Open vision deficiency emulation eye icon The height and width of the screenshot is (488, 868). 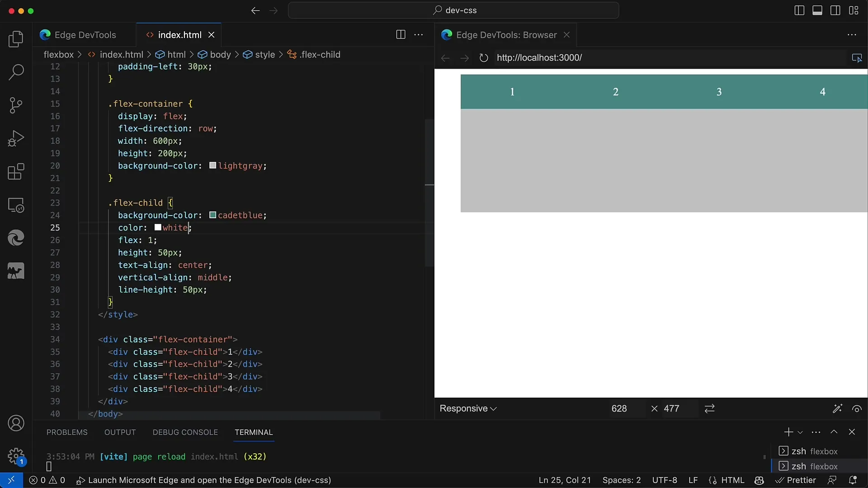click(x=857, y=408)
